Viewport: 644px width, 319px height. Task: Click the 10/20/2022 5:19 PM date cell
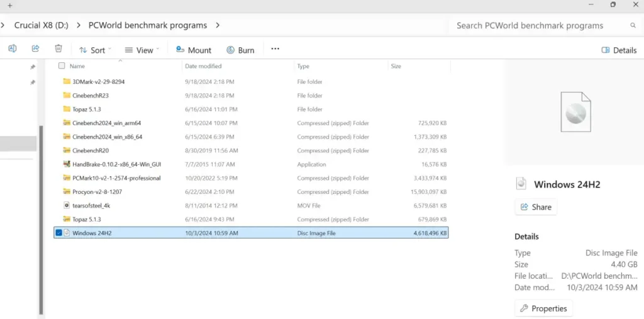211,178
